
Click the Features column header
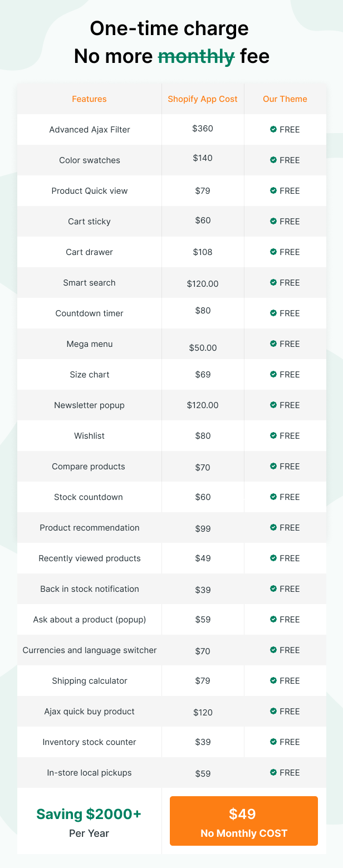(89, 99)
